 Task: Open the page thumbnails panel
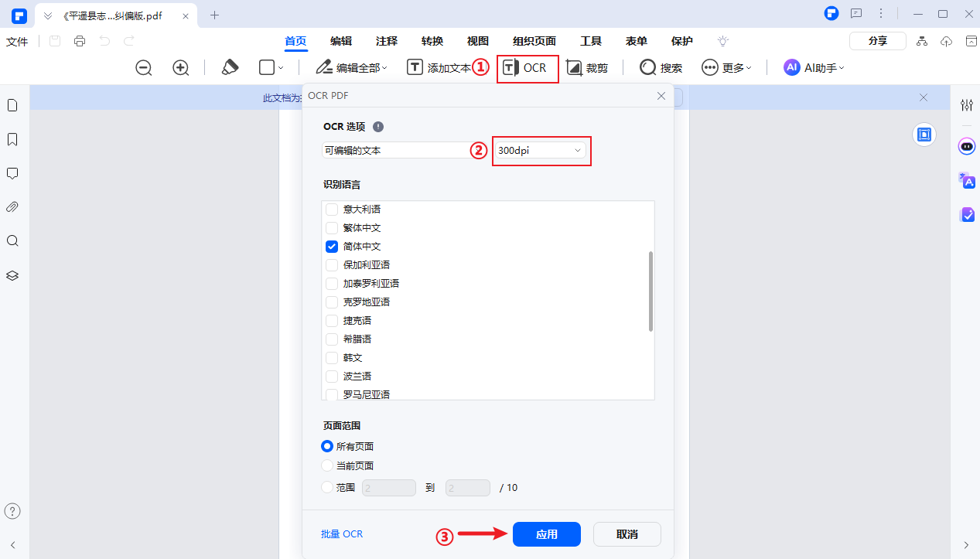pyautogui.click(x=12, y=104)
